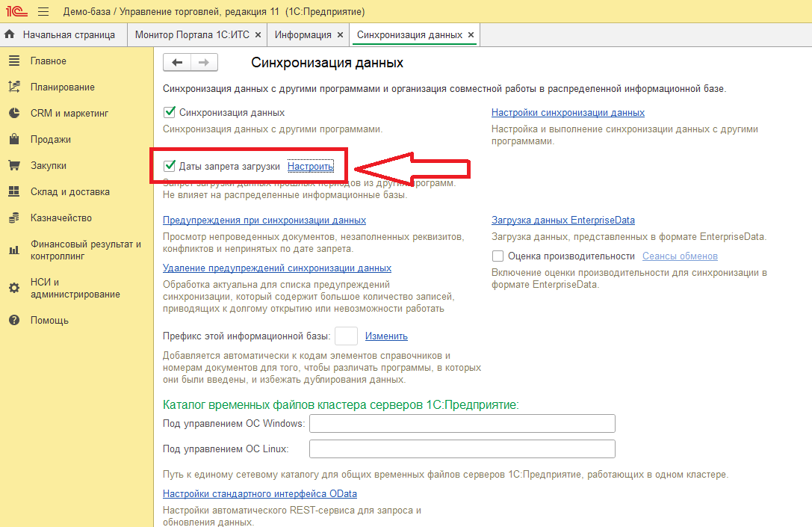This screenshot has height=527, width=812.
Task: Click the Склад и доставка grid icon
Action: [14, 191]
